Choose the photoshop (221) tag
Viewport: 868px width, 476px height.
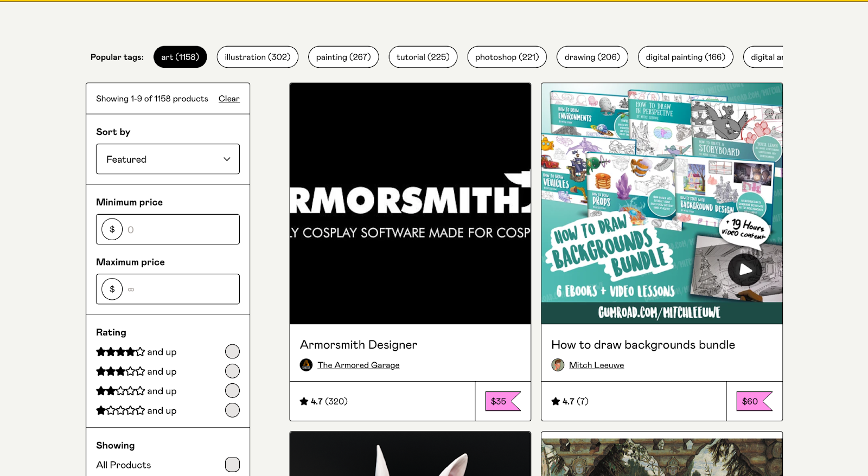[x=507, y=57]
